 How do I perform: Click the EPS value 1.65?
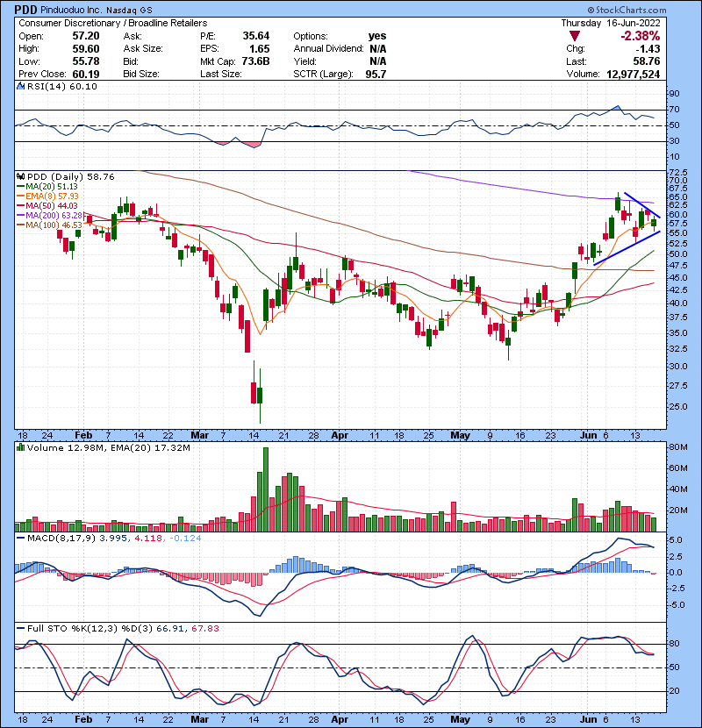(x=259, y=49)
